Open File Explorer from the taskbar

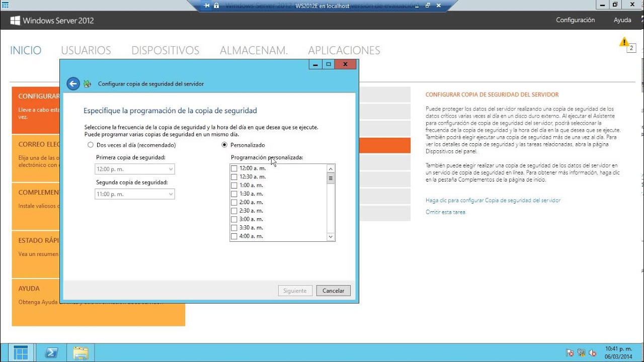click(x=80, y=352)
